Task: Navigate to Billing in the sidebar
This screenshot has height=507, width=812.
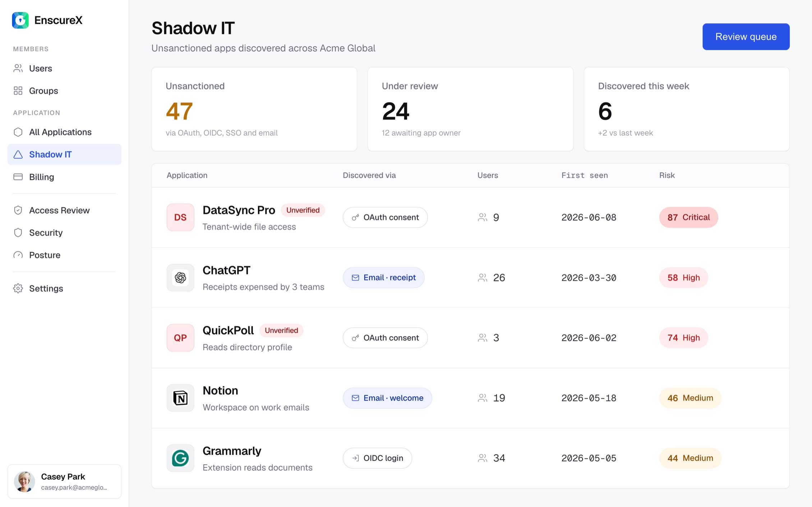Action: pos(64,177)
